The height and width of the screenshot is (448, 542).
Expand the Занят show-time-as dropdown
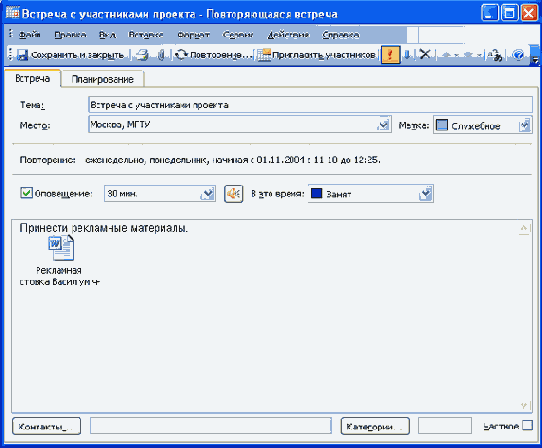pyautogui.click(x=426, y=194)
